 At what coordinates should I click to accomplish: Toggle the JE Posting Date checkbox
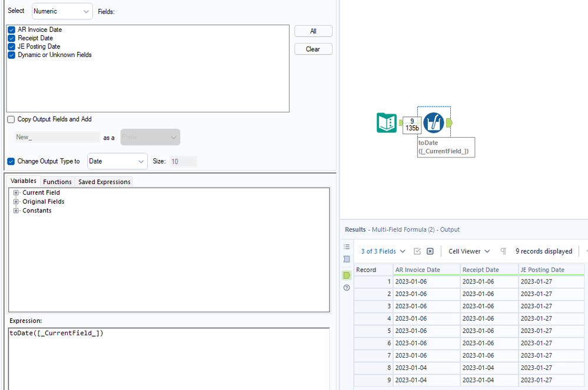[12, 46]
